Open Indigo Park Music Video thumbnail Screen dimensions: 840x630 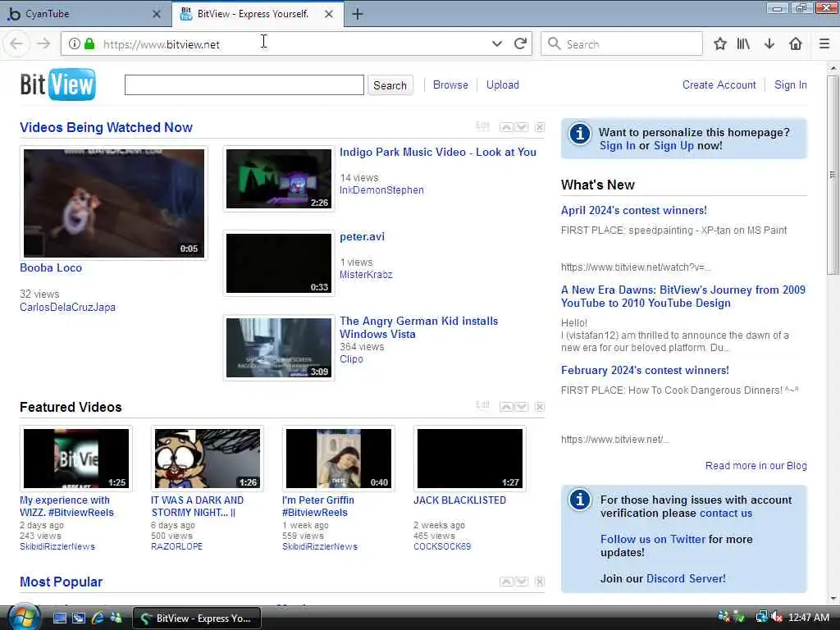[x=279, y=179]
